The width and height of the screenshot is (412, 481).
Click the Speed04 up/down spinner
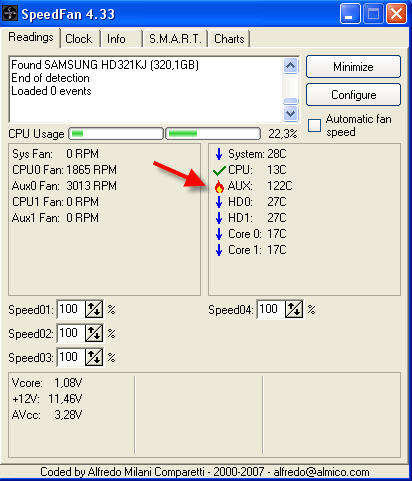(x=294, y=309)
